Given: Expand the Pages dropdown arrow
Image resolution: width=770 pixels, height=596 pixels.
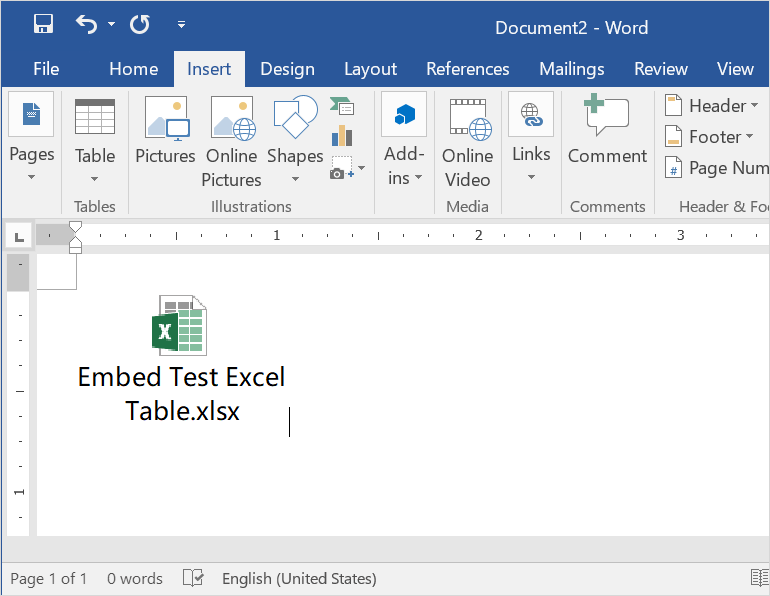Looking at the screenshot, I should 31,177.
